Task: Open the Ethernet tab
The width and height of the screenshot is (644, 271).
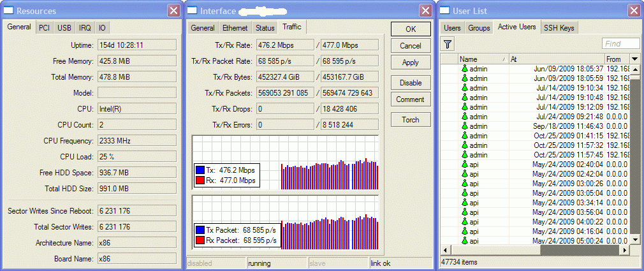Action: (235, 28)
